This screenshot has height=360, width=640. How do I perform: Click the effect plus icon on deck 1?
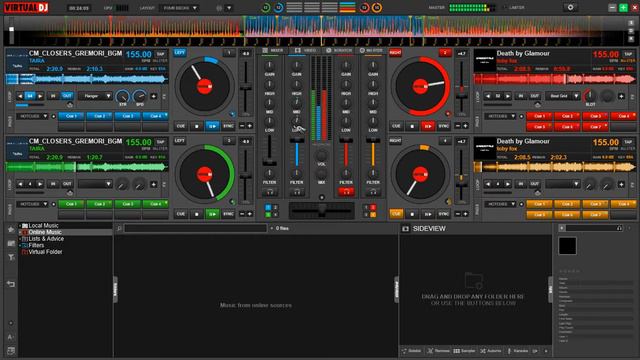click(x=153, y=96)
